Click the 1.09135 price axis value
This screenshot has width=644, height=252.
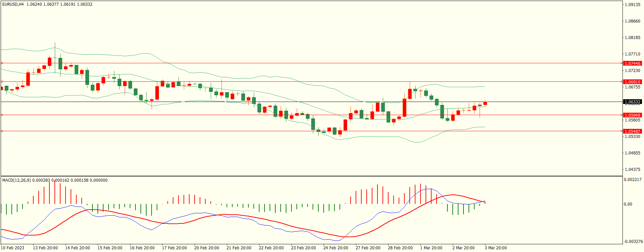point(632,5)
